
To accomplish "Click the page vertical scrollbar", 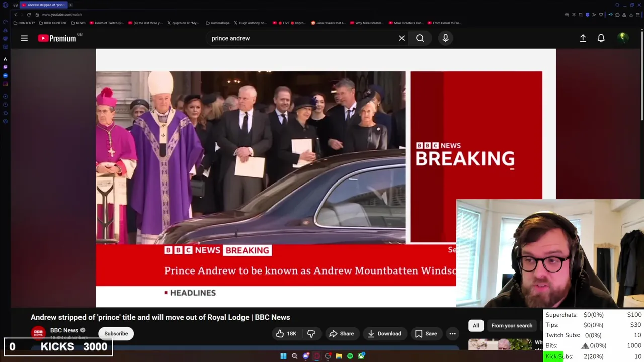I will coord(642,75).
